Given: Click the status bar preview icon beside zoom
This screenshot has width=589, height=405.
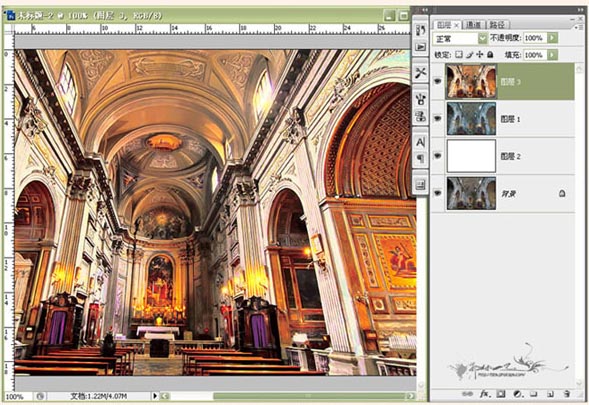Looking at the screenshot, I should (x=40, y=396).
